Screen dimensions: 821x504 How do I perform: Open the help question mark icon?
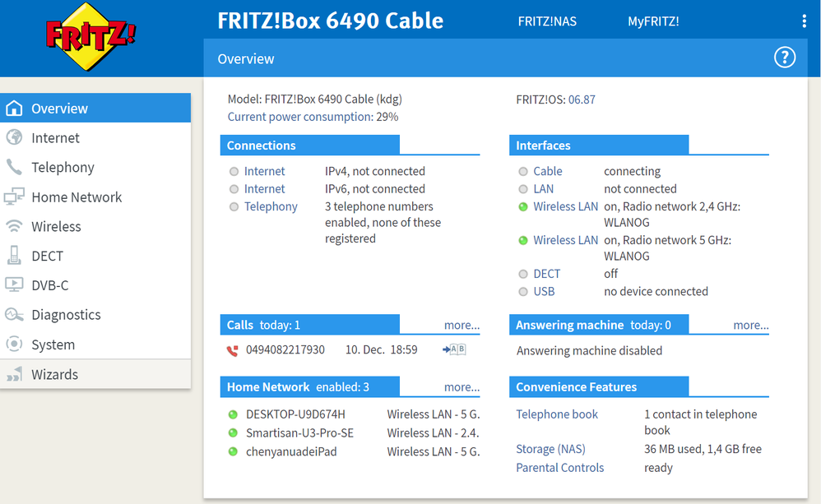(785, 58)
